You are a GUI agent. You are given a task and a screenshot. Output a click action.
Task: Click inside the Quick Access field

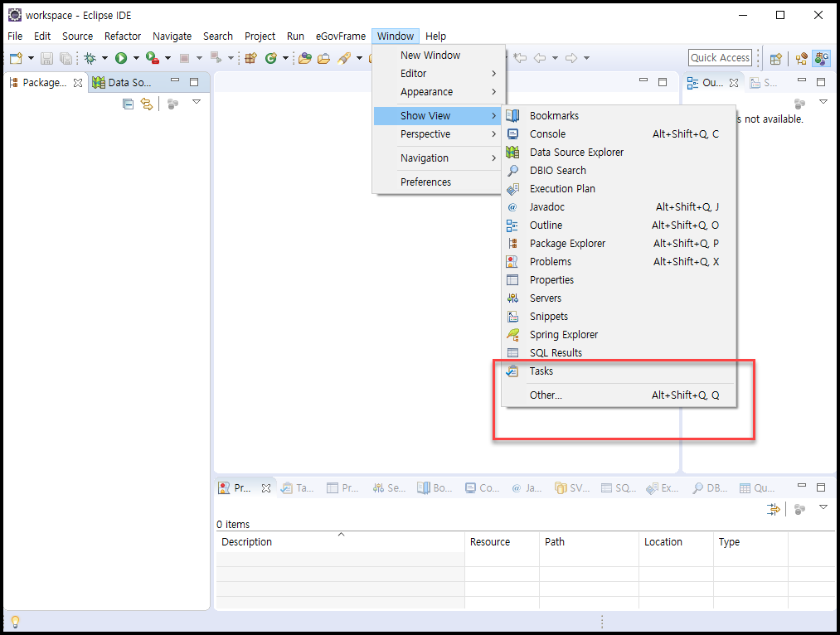(x=720, y=58)
